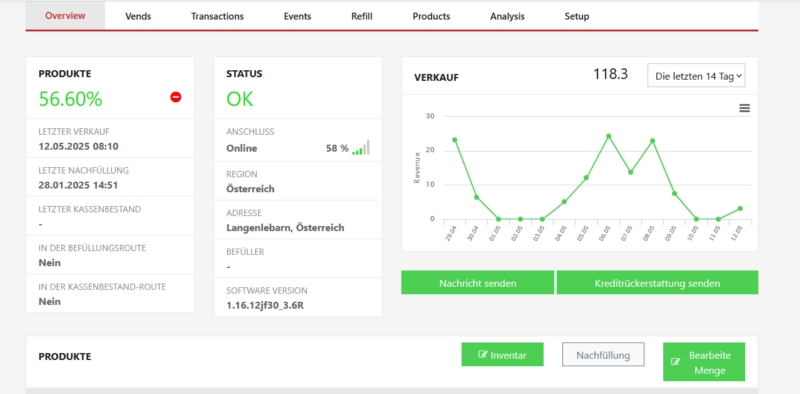This screenshot has width=800, height=394.
Task: Click the BEFÜLLER label
Action: point(245,252)
